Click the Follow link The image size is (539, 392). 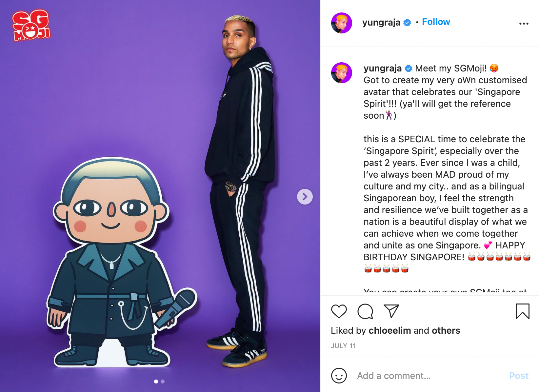436,22
